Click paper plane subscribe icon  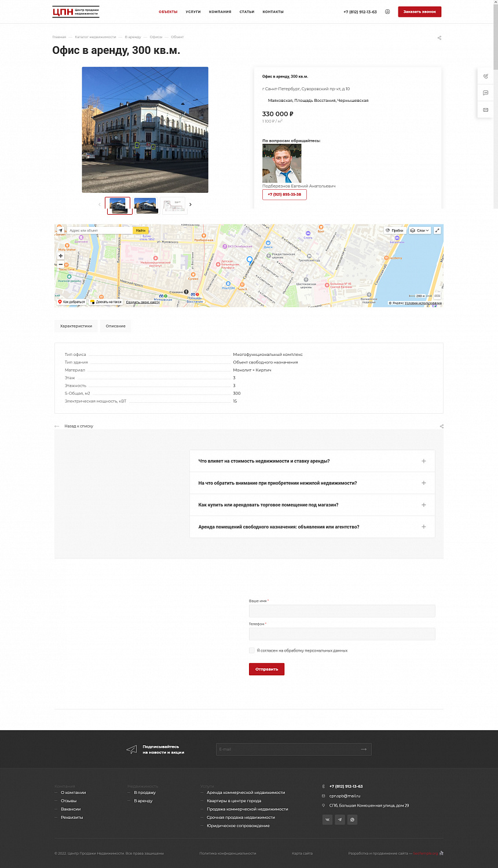click(x=131, y=749)
